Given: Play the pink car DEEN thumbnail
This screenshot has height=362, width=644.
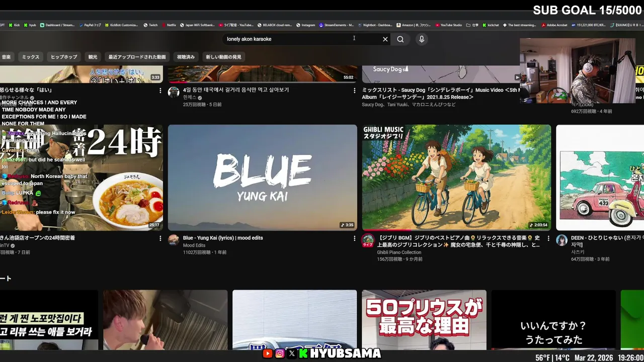Looking at the screenshot, I should tap(600, 178).
